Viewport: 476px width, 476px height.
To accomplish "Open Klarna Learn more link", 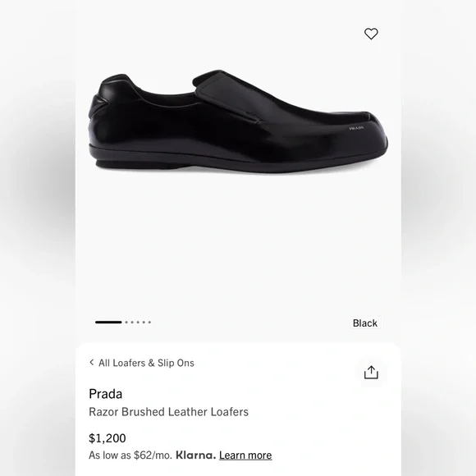I will click(245, 455).
